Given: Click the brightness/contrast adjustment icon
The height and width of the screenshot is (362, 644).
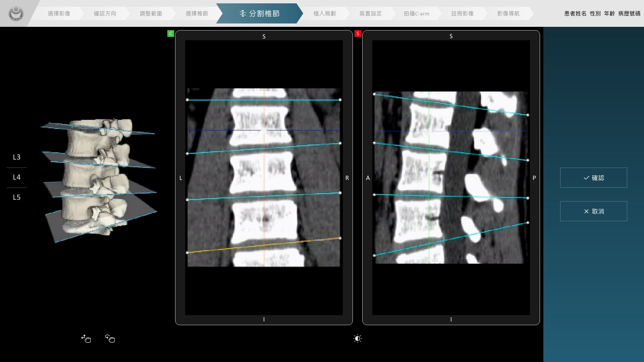Looking at the screenshot, I should [358, 339].
